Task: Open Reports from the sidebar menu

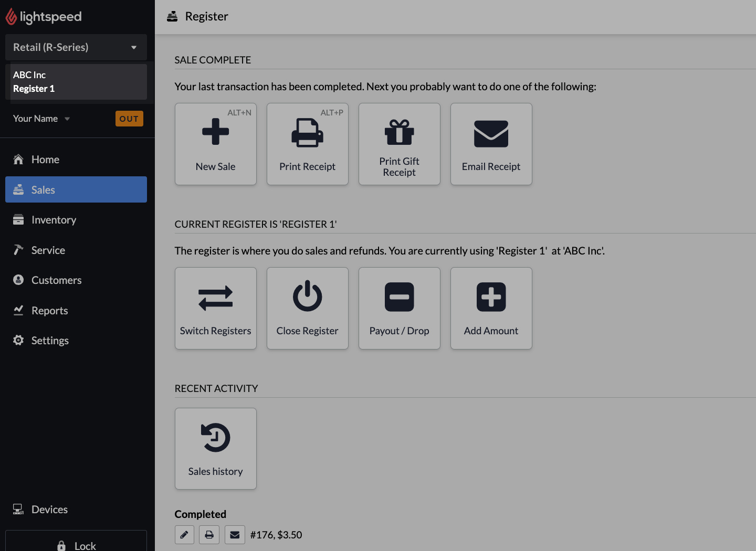Action: pos(49,311)
